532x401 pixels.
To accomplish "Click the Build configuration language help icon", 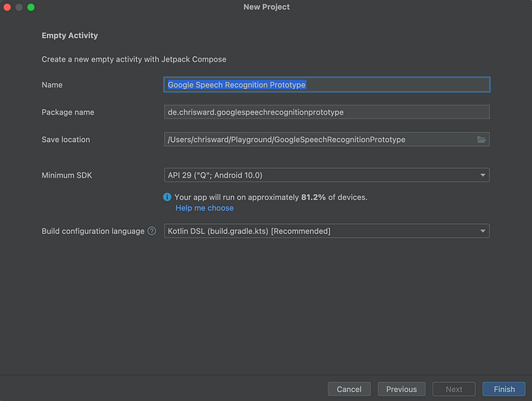I will (x=152, y=231).
